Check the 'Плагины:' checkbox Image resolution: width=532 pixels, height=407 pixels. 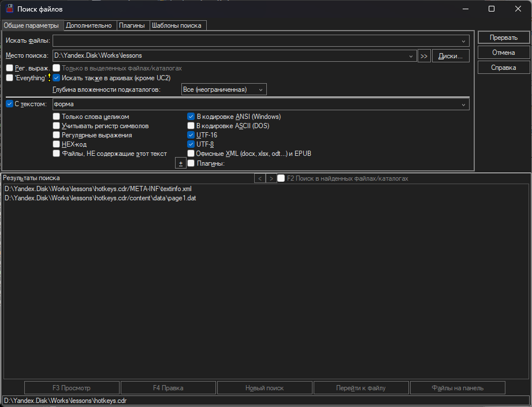click(x=191, y=163)
